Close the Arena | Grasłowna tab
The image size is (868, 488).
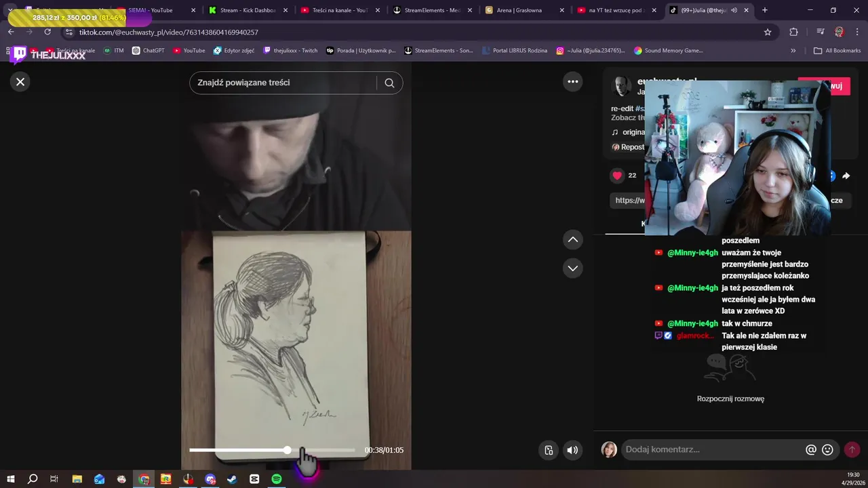(561, 10)
